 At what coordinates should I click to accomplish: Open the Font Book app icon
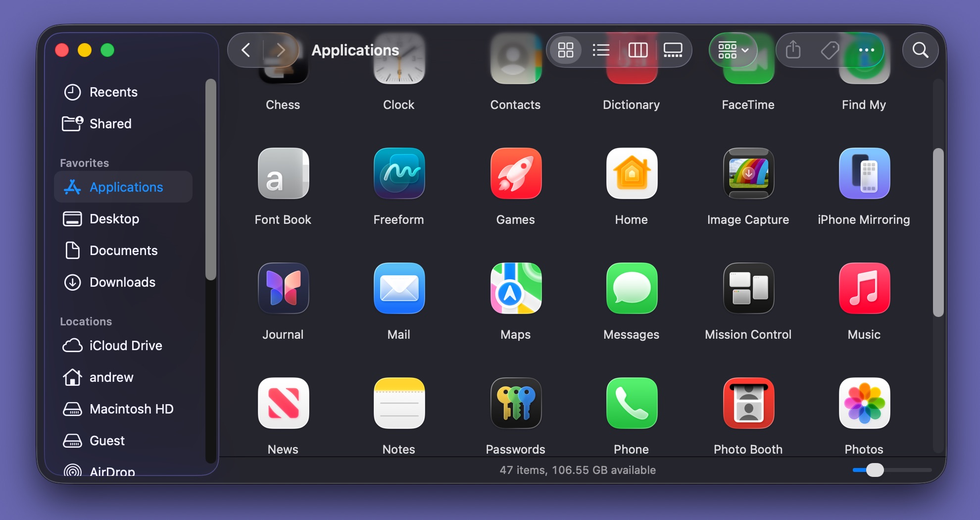[283, 173]
